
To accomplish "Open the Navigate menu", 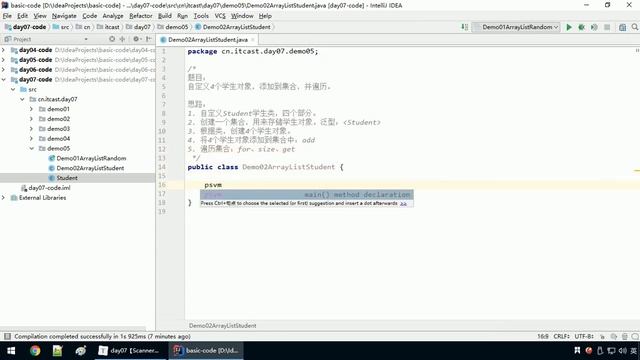I will coord(64,16).
